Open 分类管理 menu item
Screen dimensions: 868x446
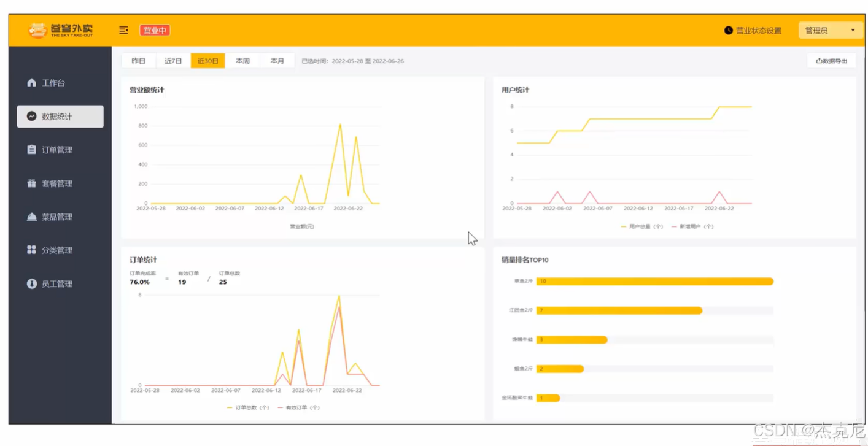click(60, 250)
